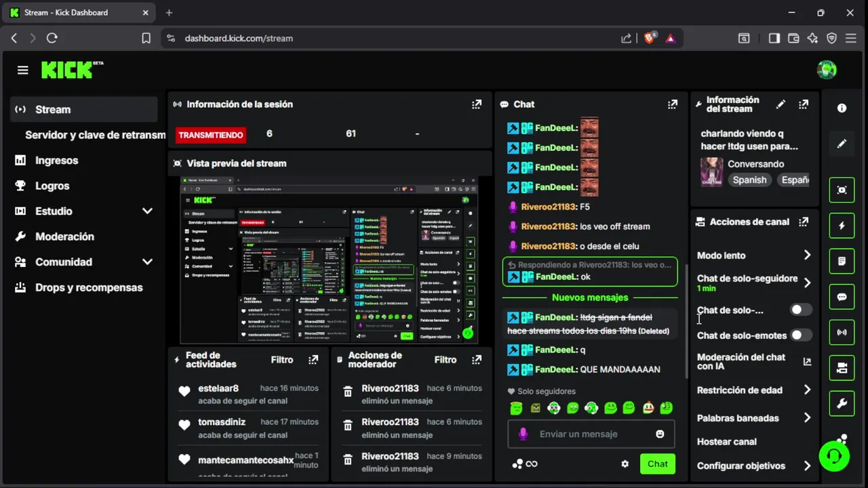Expand Chat de solo-seguidores options
The height and width of the screenshot is (488, 868).
pos(807,283)
